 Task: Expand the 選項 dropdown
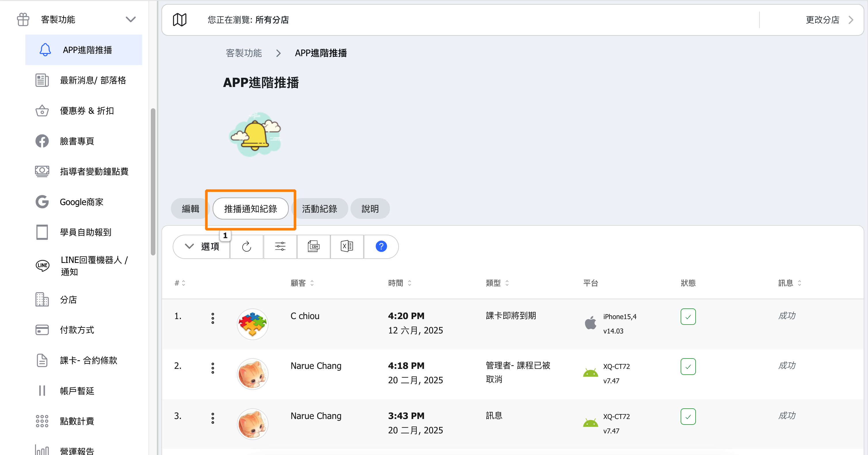[x=202, y=247]
